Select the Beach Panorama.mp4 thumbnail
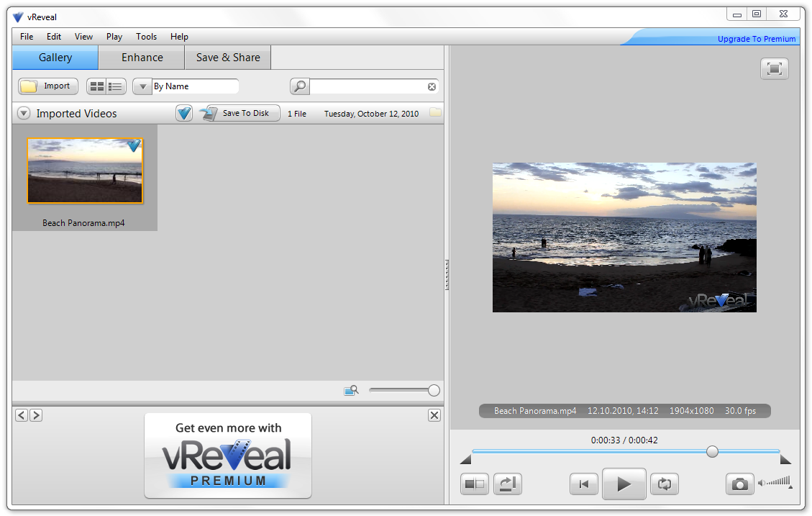 [x=85, y=171]
